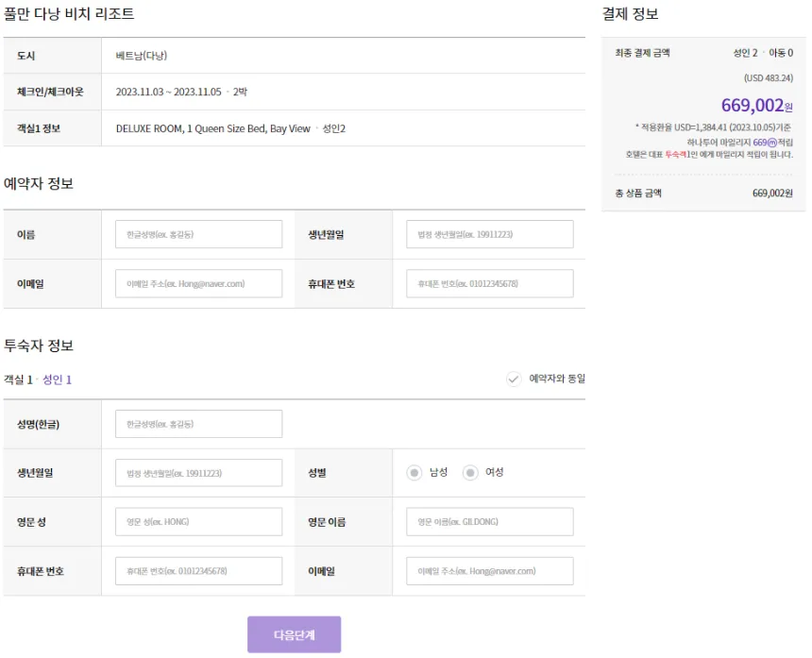Click the 영문 성 input field
Screen dimensions: 812x658
(198, 521)
